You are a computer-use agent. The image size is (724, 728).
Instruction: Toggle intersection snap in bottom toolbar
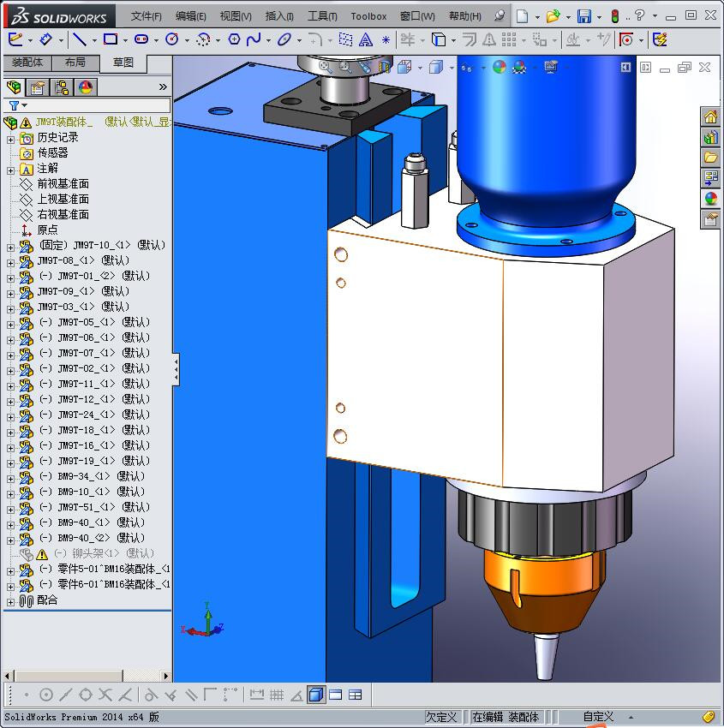(x=105, y=695)
